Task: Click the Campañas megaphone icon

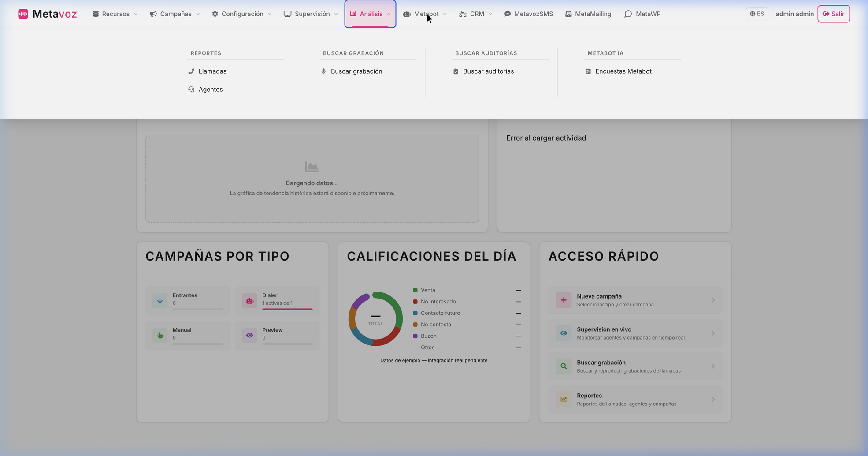Action: (153, 14)
